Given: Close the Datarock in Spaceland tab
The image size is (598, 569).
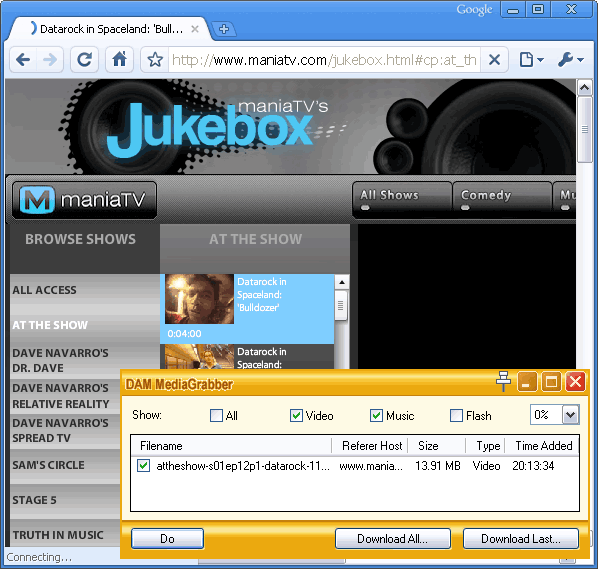Looking at the screenshot, I should tap(195, 29).
